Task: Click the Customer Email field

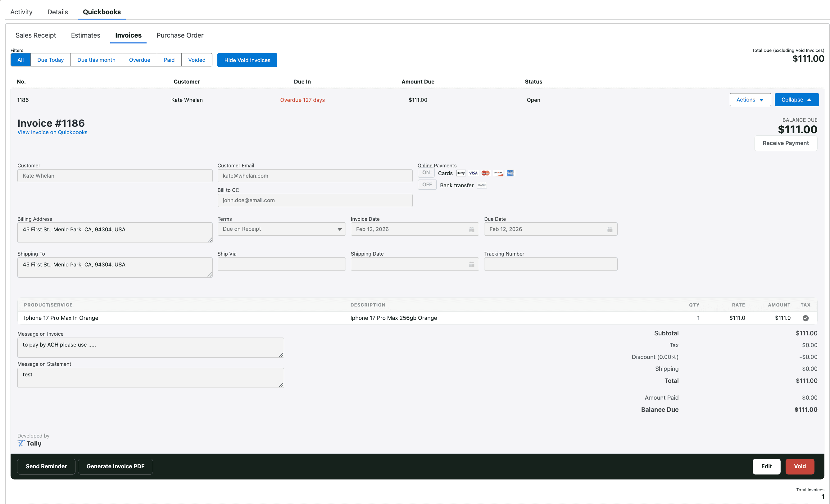Action: [315, 176]
